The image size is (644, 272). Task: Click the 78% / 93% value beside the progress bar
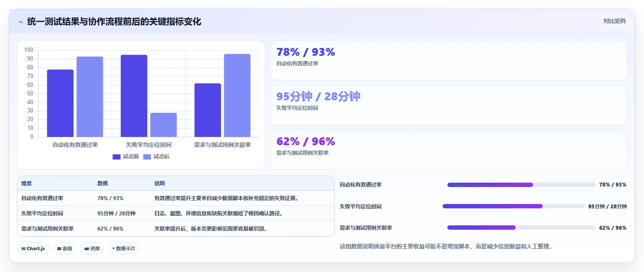[x=613, y=185]
